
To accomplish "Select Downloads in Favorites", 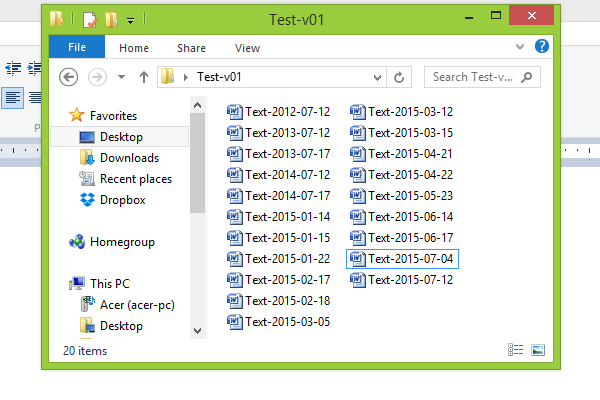I will point(119,158).
